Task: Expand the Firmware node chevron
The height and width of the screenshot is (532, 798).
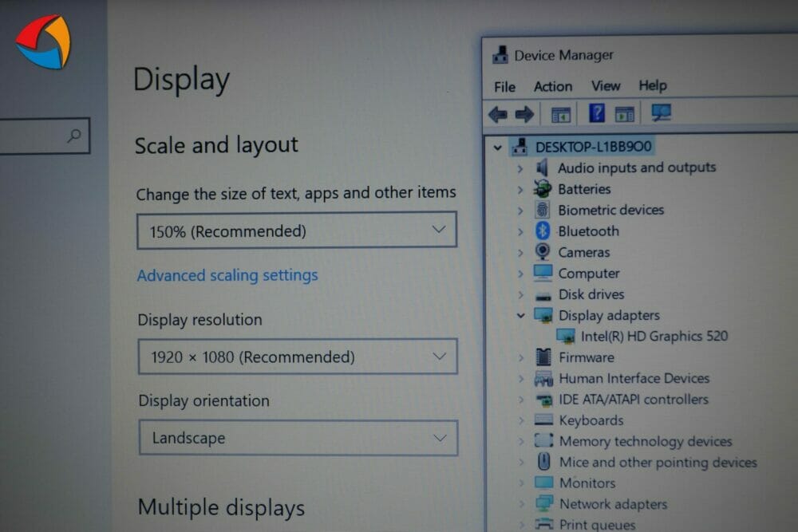Action: [521, 358]
